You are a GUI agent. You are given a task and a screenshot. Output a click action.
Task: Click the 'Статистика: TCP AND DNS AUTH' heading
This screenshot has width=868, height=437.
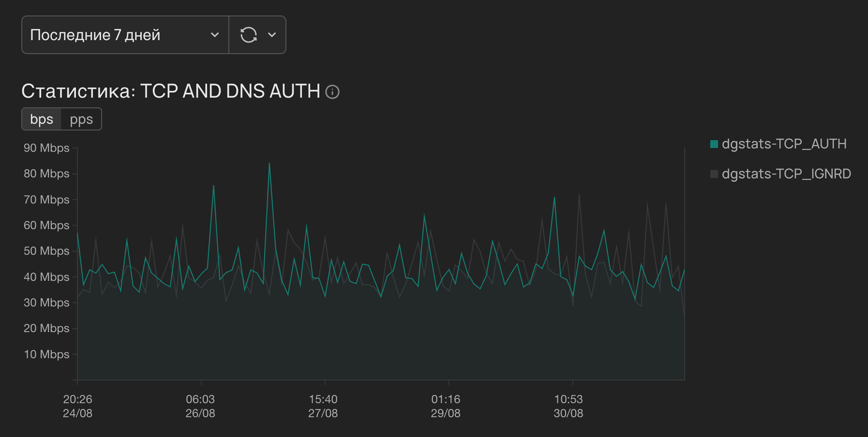[x=171, y=91]
